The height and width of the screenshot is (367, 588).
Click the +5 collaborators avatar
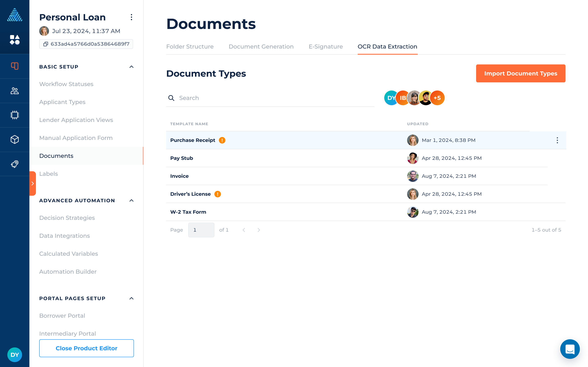point(437,98)
